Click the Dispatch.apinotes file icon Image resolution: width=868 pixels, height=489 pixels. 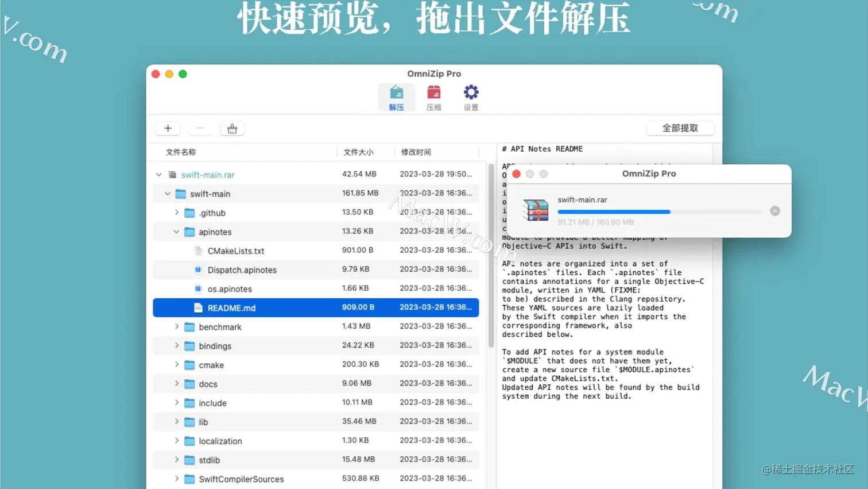pyautogui.click(x=198, y=269)
